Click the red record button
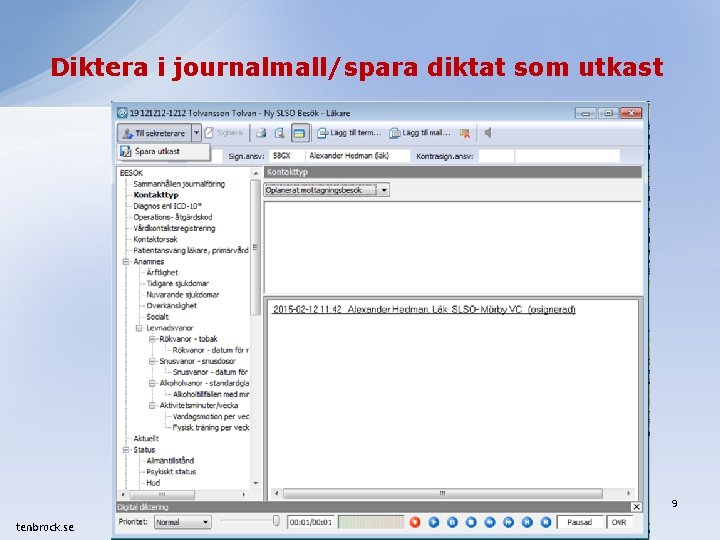 415,522
